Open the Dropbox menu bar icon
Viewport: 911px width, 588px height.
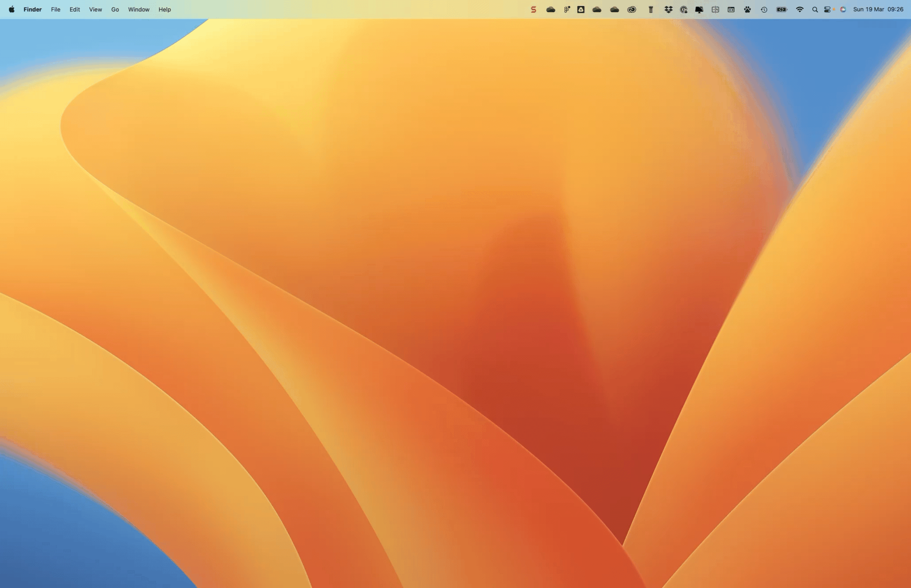668,9
